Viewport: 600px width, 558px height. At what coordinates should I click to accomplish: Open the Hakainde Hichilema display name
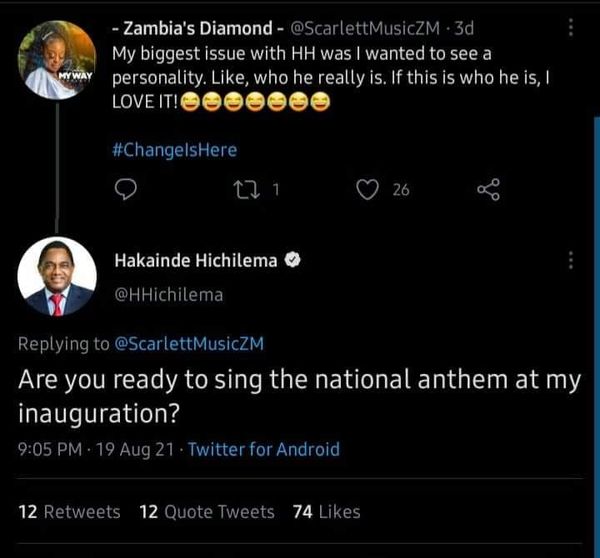coord(196,260)
